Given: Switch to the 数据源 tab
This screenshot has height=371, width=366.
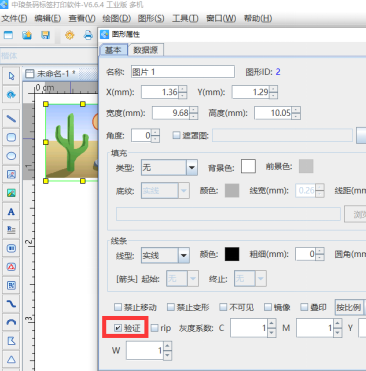Looking at the screenshot, I should click(x=146, y=50).
